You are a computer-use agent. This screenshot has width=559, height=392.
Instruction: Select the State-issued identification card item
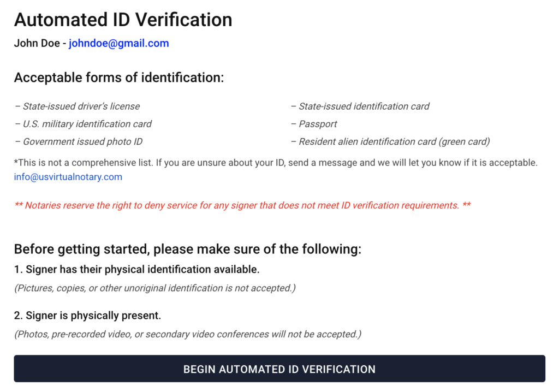[364, 106]
